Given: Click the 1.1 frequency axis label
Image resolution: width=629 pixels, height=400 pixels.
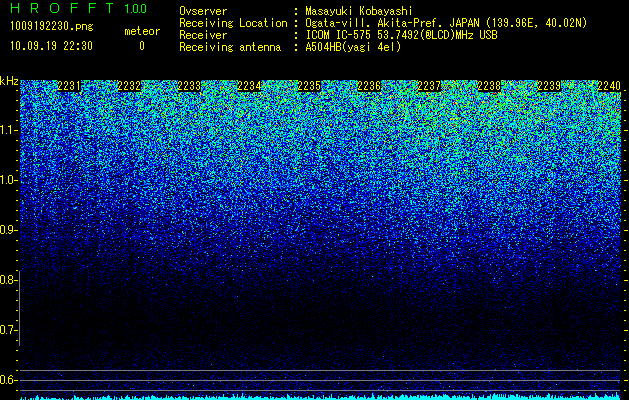Looking at the screenshot, I should (x=8, y=130).
